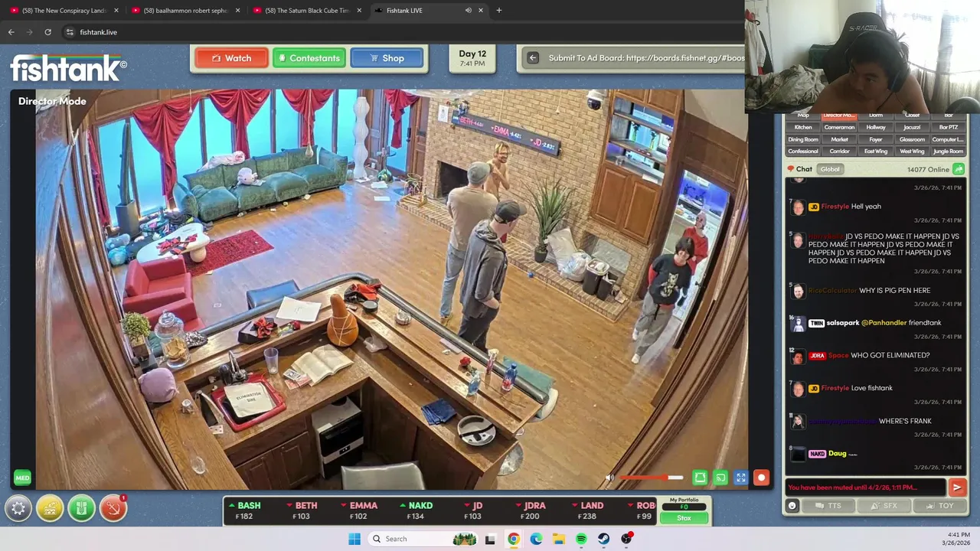This screenshot has height=551, width=980.
Task: Select the JDRA stock ticker
Action: [x=531, y=510]
